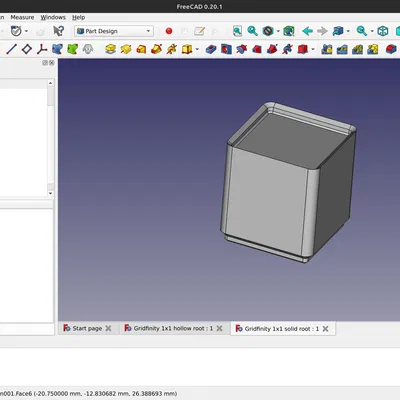Create a datum plane
The image size is (400, 400).
tap(27, 49)
